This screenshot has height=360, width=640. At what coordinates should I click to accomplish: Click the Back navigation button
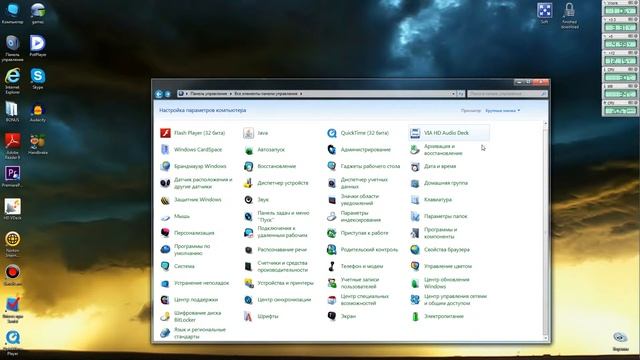click(159, 94)
